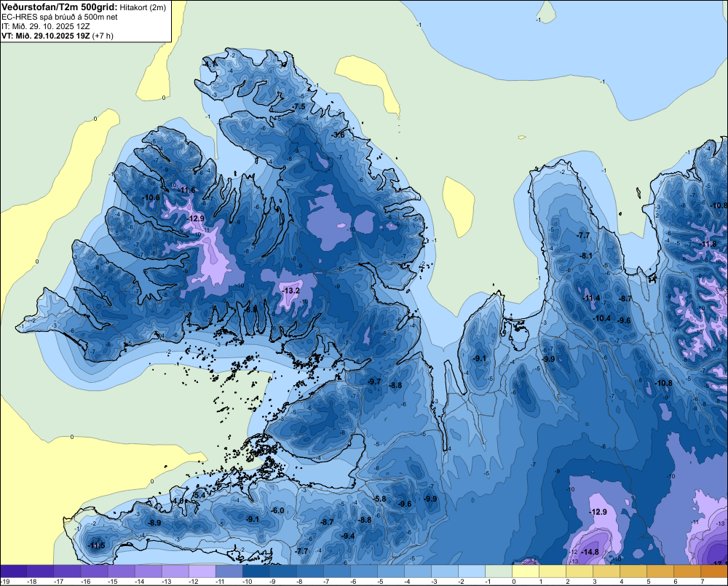Click the legend scale number 6
The height and width of the screenshot is (586, 728).
pos(676,582)
